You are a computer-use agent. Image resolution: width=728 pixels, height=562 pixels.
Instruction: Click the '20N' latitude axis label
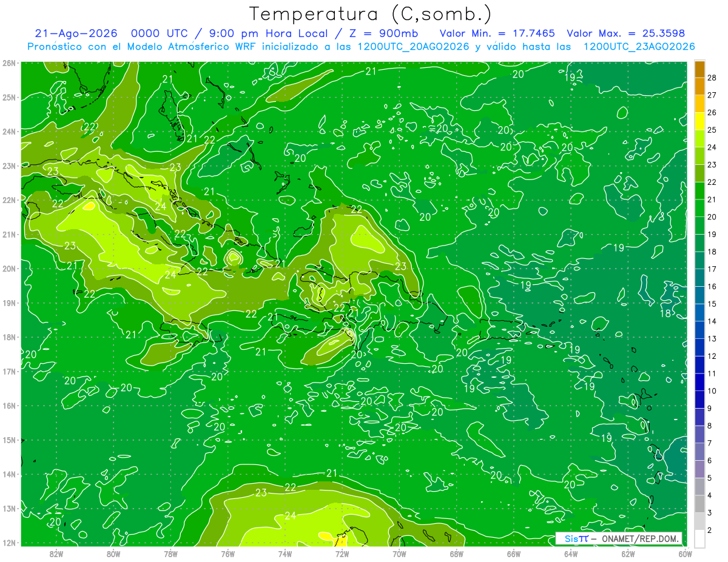click(x=9, y=269)
